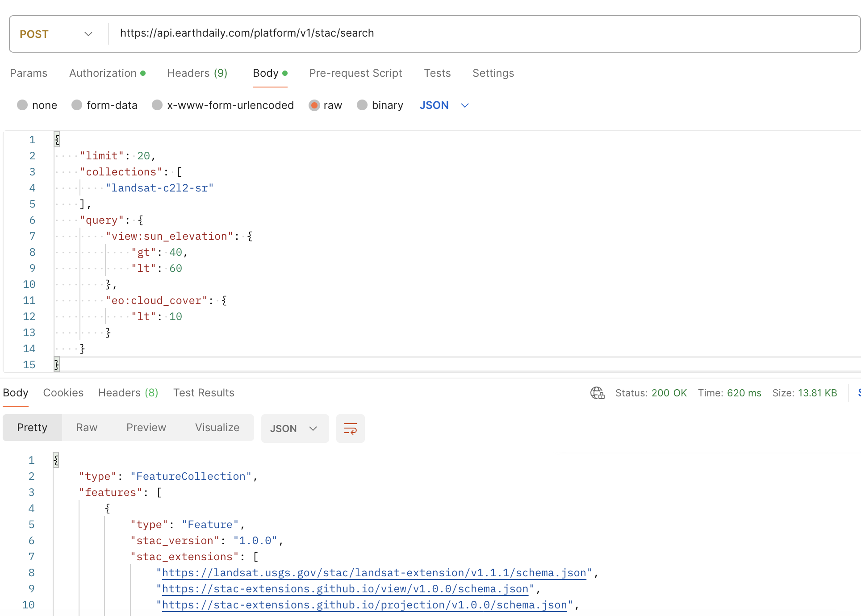Open the request Headers (9) tab
This screenshot has height=616, width=861.
click(197, 73)
